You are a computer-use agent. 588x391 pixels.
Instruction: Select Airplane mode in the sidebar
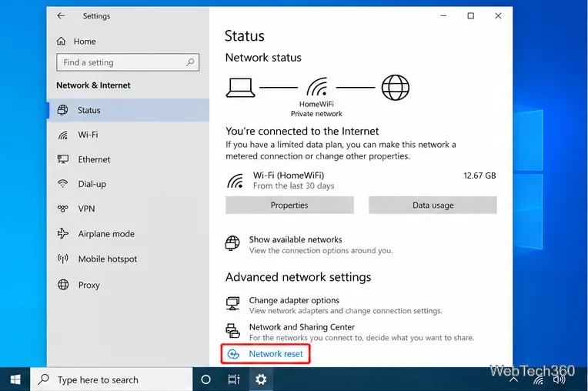point(128,233)
